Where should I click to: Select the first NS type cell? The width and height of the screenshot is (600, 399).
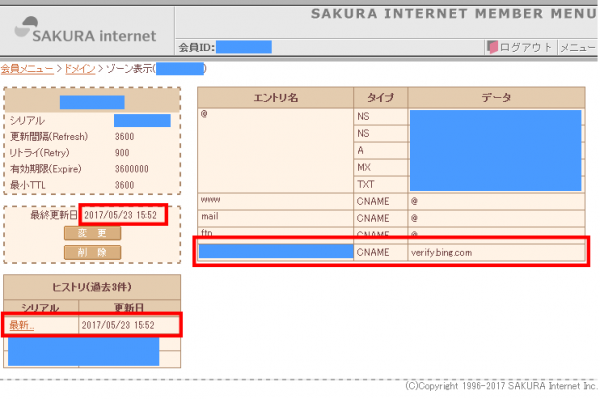[380, 117]
